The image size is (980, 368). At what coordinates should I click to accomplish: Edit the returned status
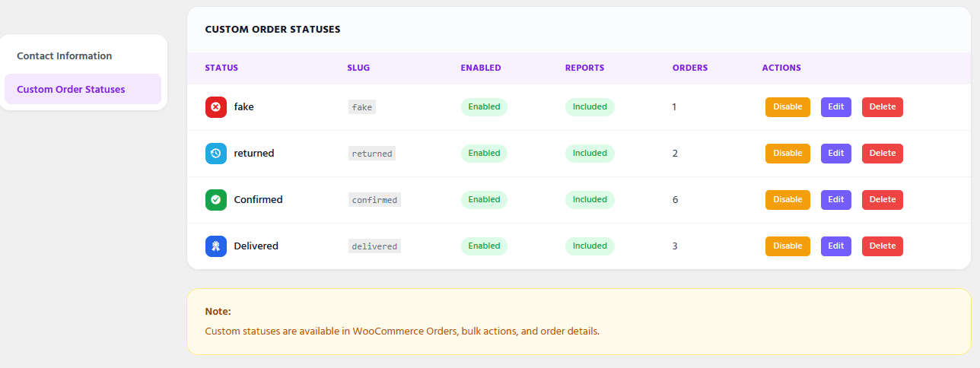coord(836,154)
